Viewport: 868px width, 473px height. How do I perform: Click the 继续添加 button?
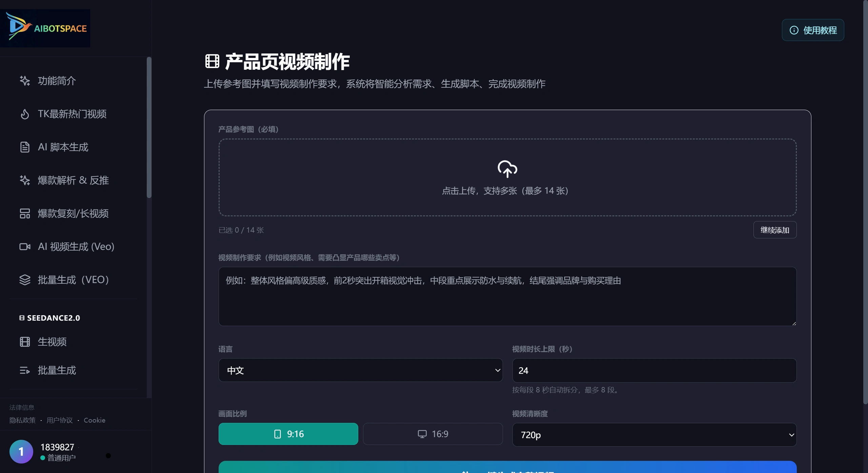(x=775, y=230)
